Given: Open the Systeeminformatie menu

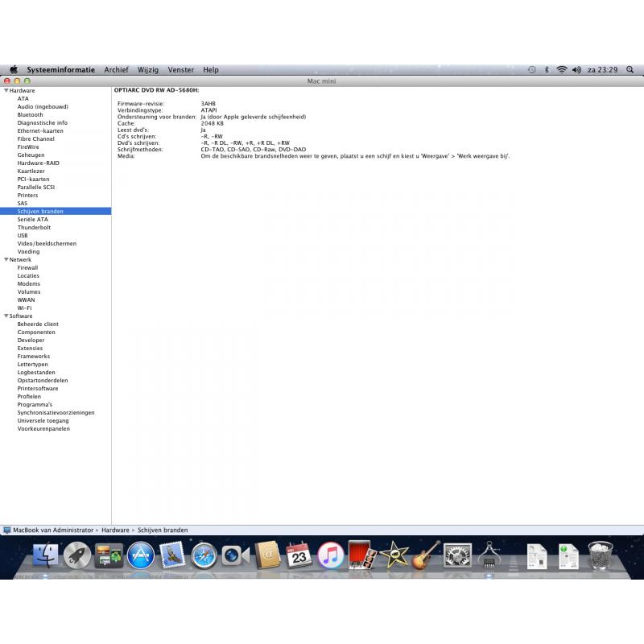Looking at the screenshot, I should coord(61,70).
